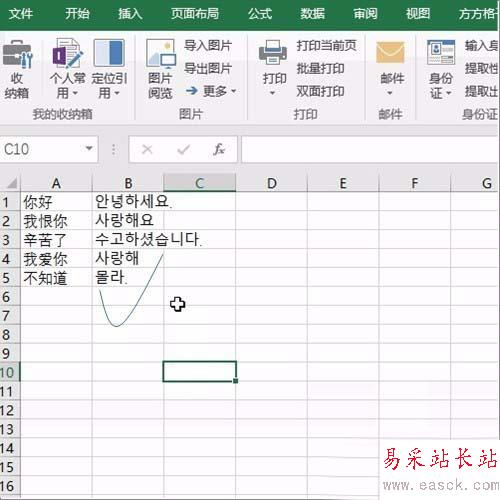
Task: Open the Name Box dropdown arrow
Action: tap(89, 148)
